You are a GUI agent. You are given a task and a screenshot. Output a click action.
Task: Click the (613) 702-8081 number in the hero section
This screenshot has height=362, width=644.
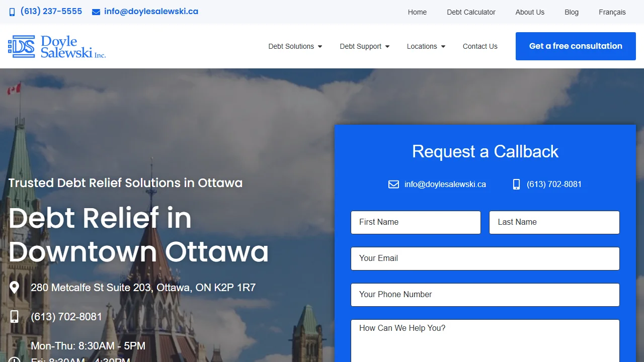(66, 317)
